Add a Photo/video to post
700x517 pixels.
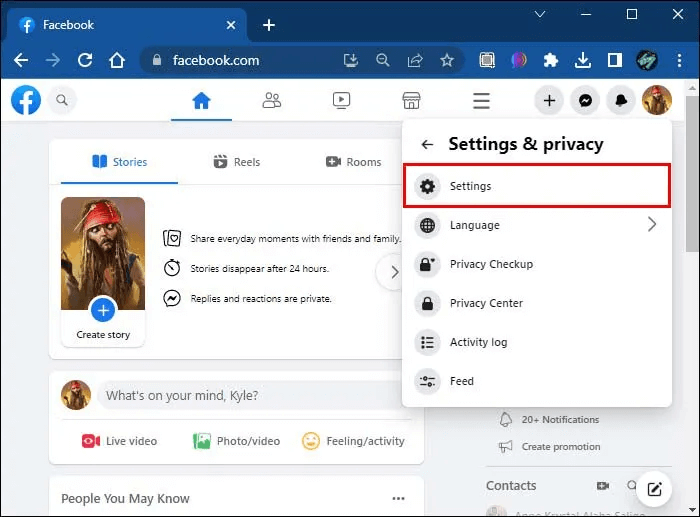point(236,441)
